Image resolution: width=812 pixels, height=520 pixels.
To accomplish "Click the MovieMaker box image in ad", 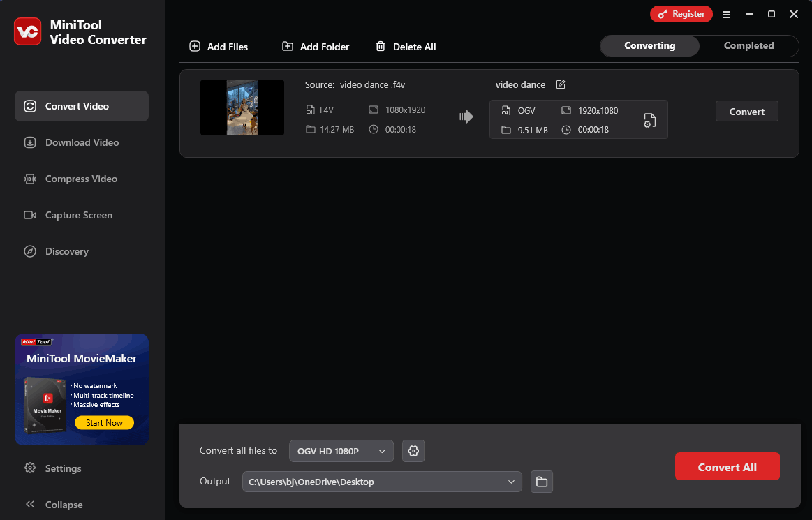I will [45, 406].
